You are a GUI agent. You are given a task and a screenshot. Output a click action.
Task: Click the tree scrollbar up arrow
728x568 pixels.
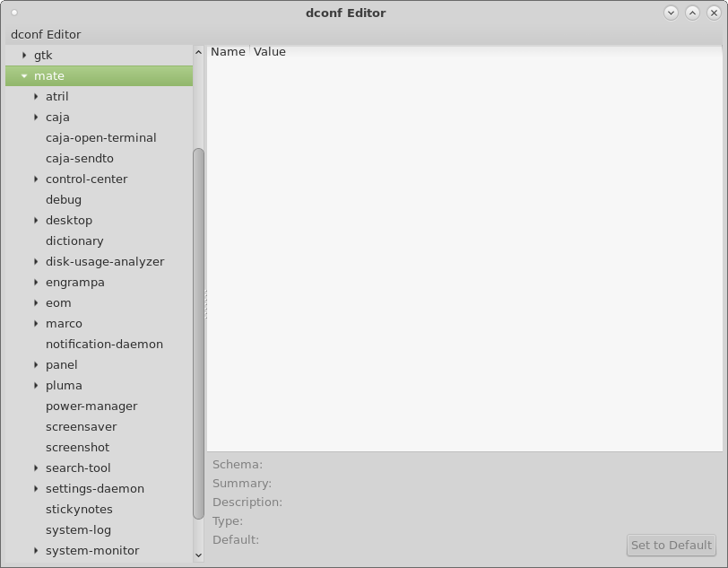tap(199, 52)
